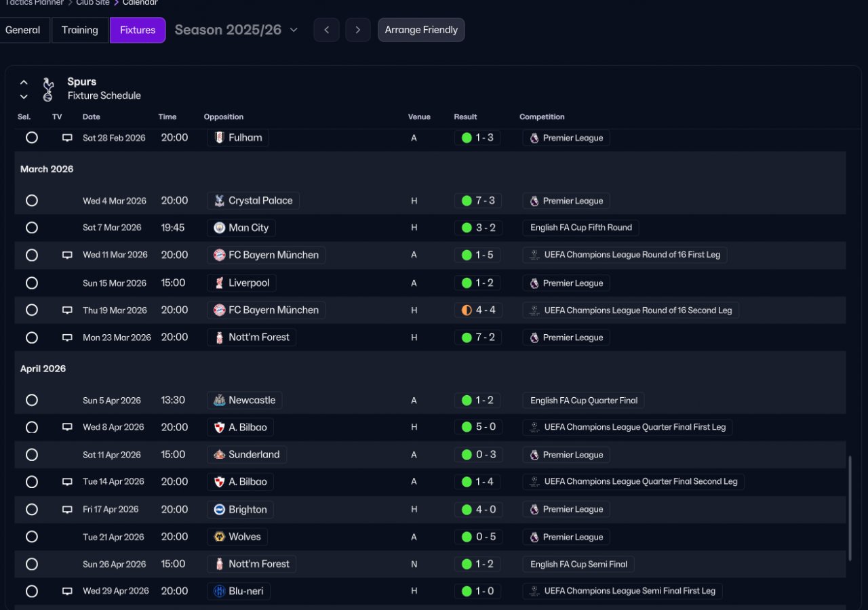Select the Fulham fixture radio button

click(32, 138)
